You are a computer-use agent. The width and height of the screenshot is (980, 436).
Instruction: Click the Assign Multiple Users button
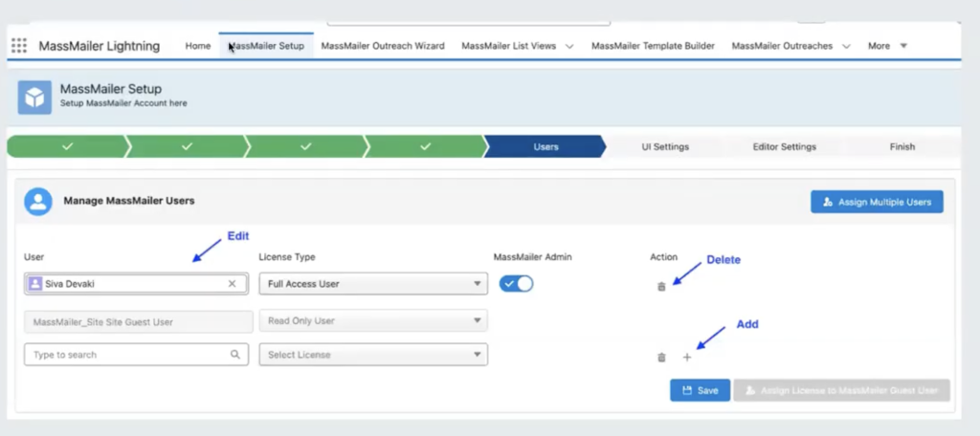877,202
